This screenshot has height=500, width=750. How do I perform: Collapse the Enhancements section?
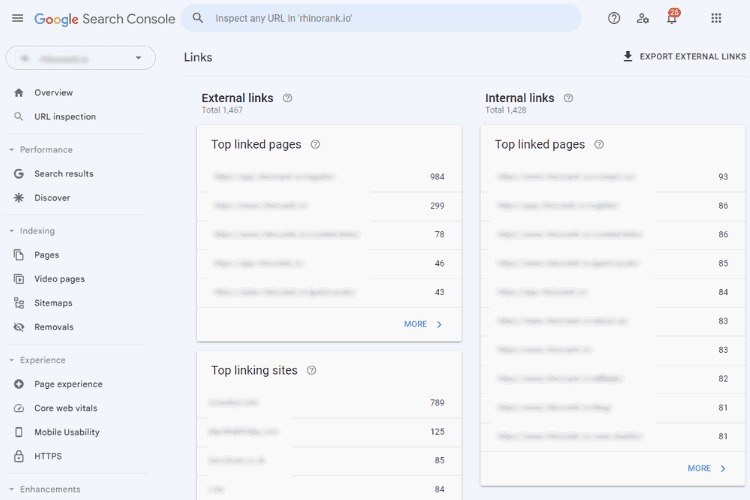tap(11, 489)
